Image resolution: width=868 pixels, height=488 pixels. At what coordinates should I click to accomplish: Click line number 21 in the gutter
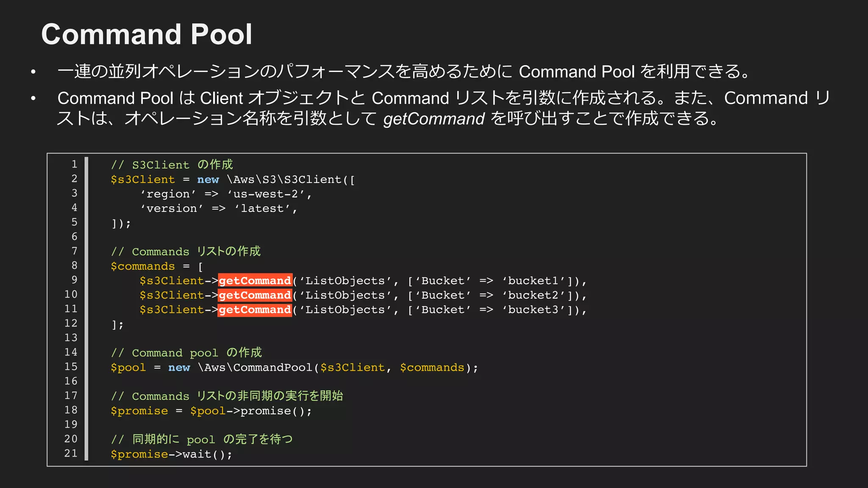71,454
